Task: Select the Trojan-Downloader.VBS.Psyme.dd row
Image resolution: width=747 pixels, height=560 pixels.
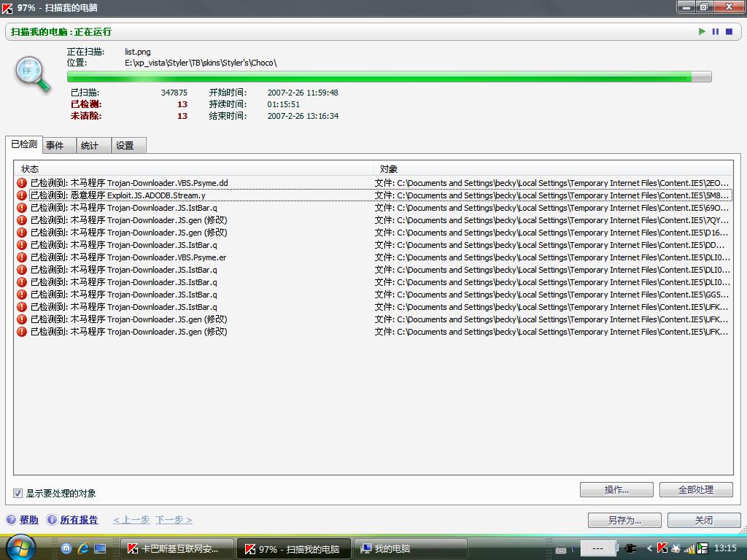Action: pyautogui.click(x=373, y=183)
